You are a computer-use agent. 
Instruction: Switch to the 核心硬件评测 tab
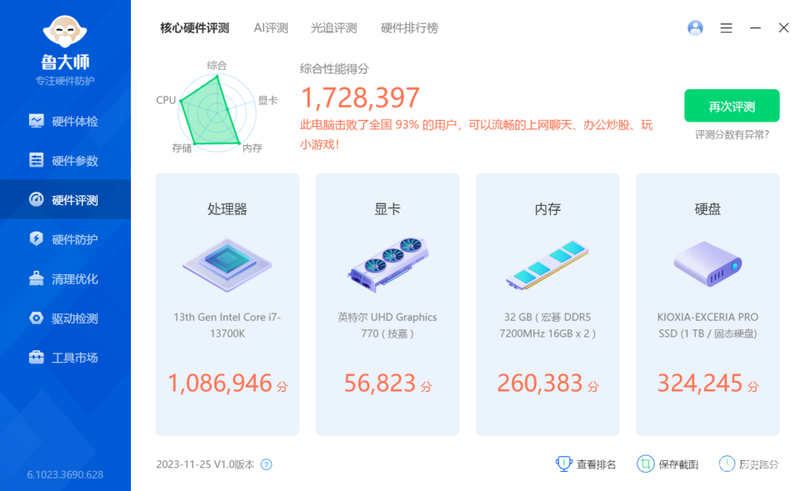coord(194,28)
